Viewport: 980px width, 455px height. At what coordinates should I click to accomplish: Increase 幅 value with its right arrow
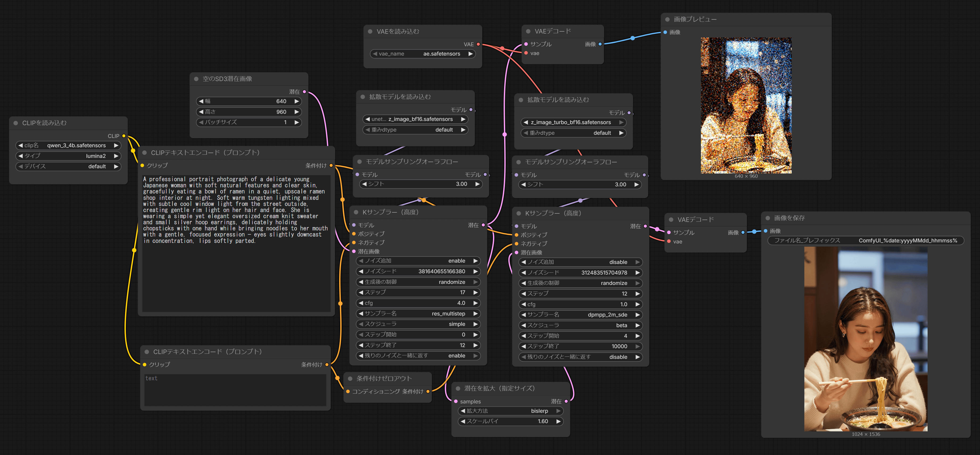(297, 101)
